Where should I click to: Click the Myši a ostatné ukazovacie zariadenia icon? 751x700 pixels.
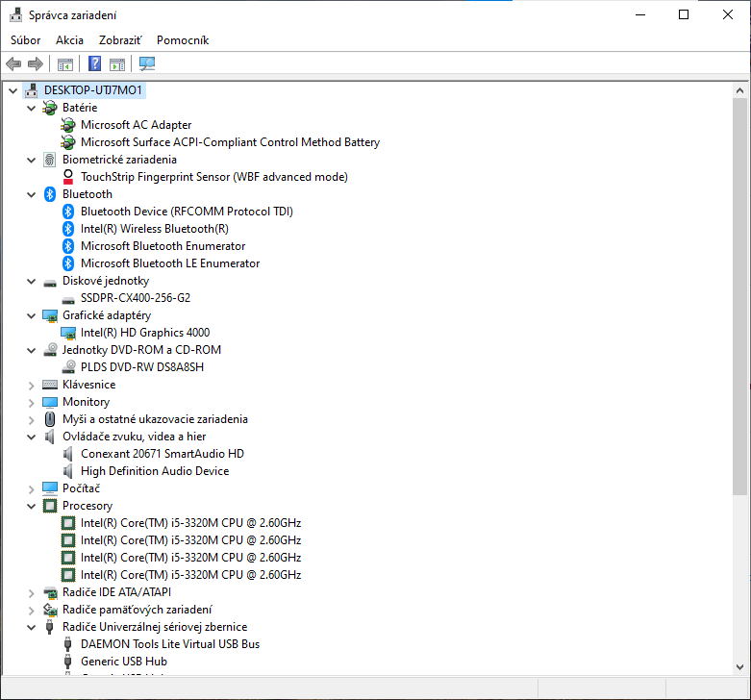point(50,419)
